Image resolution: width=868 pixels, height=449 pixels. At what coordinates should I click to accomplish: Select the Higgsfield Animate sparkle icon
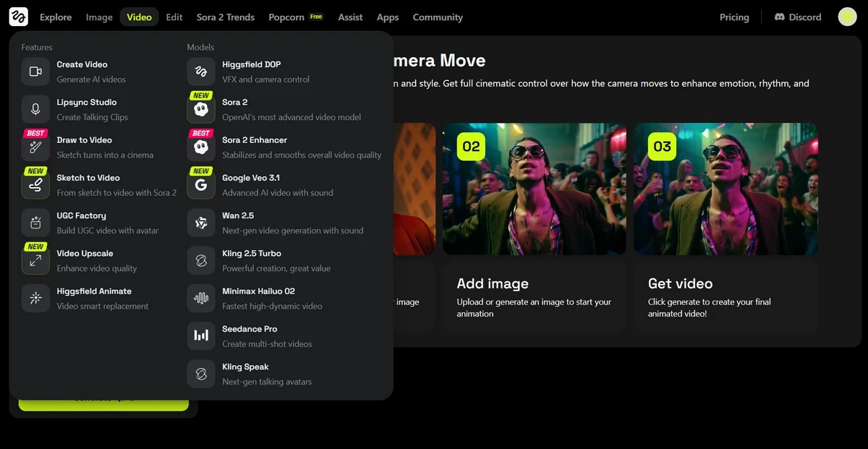pyautogui.click(x=35, y=298)
